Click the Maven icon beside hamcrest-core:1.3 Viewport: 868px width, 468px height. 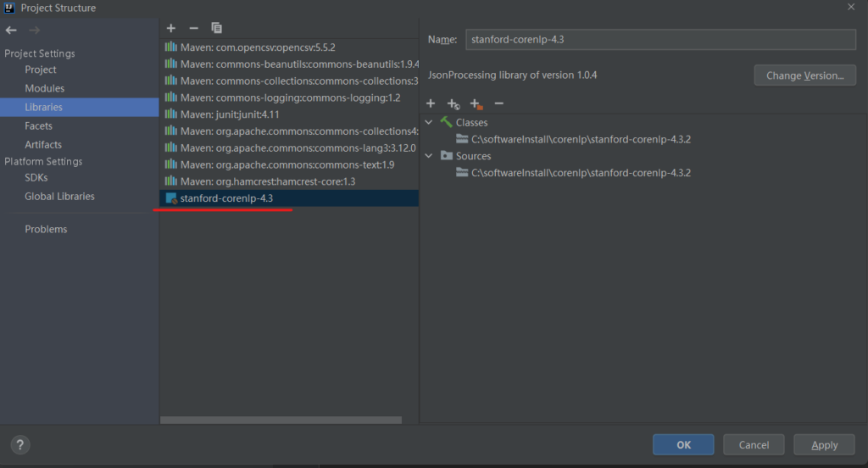click(171, 181)
